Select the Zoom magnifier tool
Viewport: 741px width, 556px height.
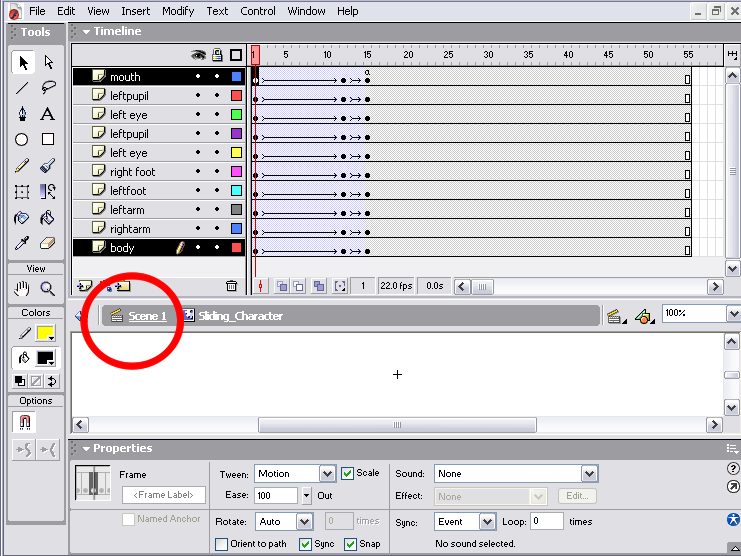[x=47, y=289]
